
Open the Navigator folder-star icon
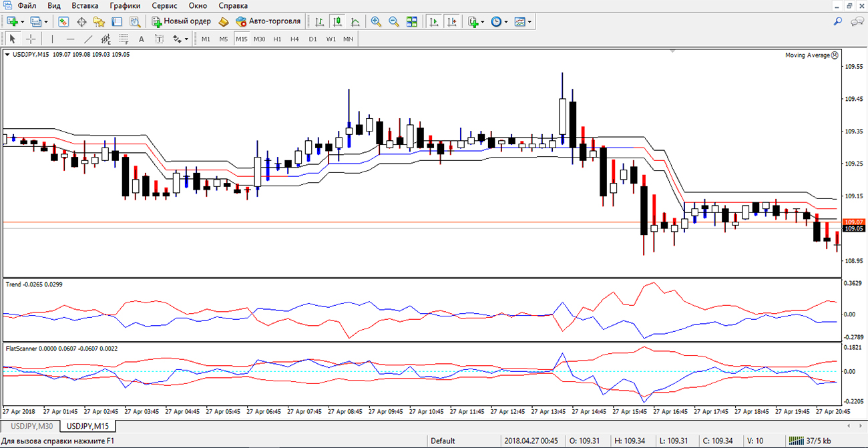click(x=99, y=21)
